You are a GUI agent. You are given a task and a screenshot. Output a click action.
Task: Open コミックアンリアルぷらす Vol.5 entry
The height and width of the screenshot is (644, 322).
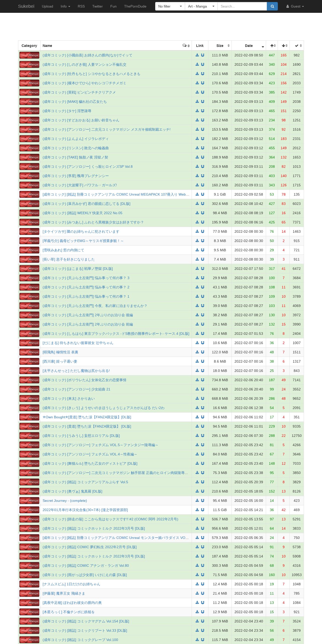[85, 482]
